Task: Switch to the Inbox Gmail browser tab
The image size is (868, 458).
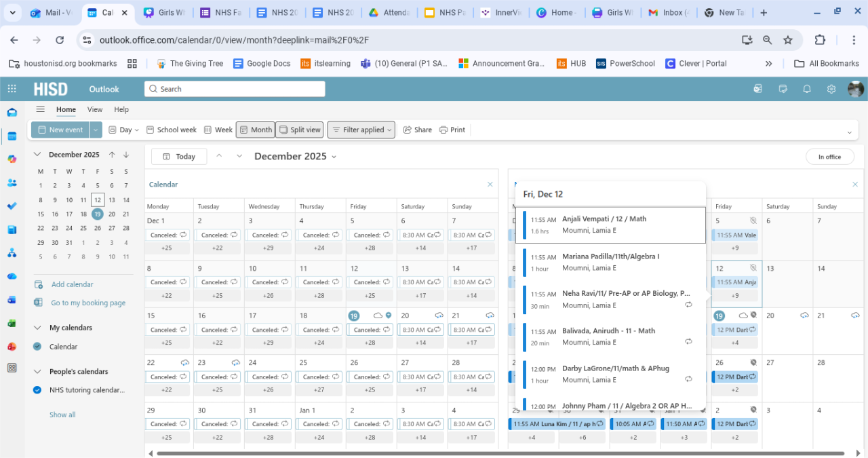Action: pos(669,12)
